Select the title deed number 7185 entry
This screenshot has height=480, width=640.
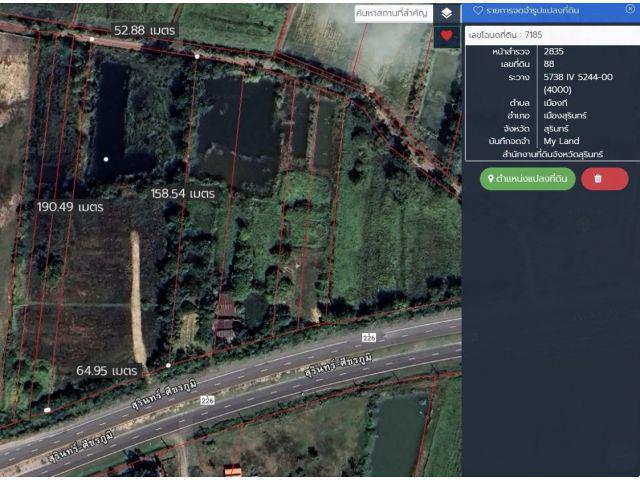click(552, 35)
